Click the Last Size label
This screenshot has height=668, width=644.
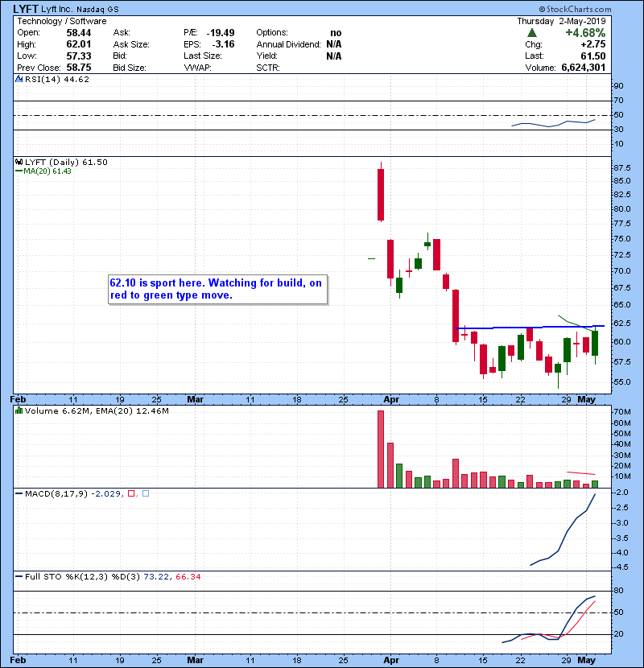click(203, 56)
